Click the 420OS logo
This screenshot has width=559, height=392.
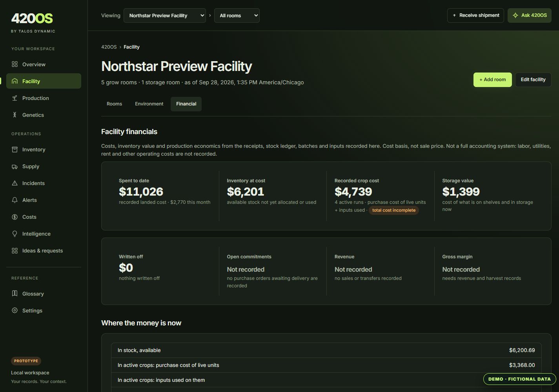click(x=32, y=18)
